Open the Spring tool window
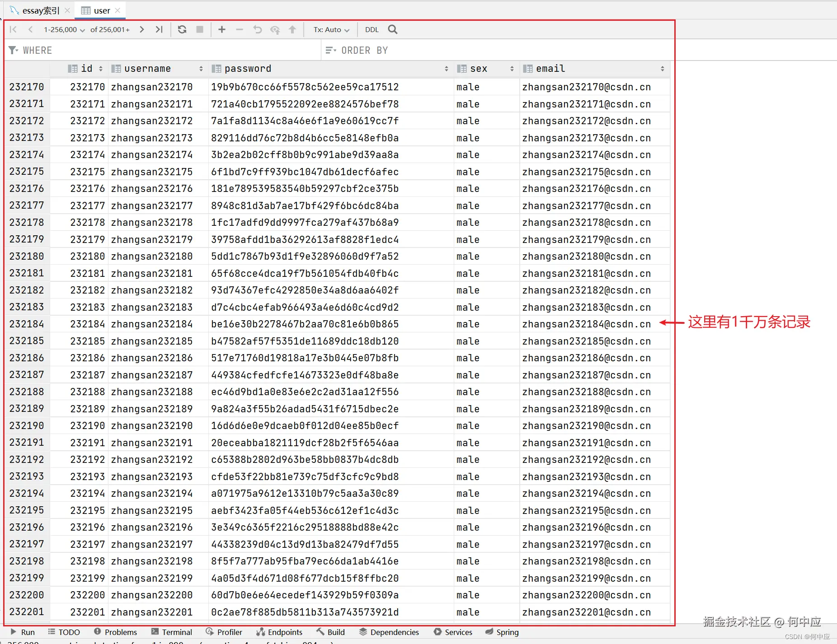Viewport: 837px width, 644px height. point(502,632)
